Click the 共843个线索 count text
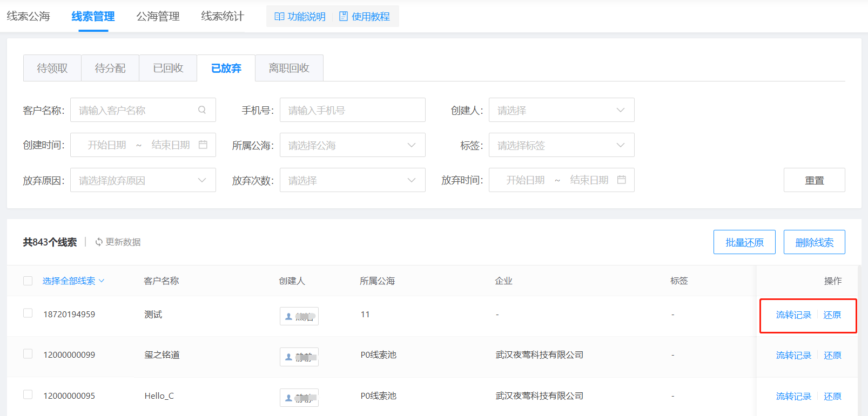The image size is (868, 416). pos(50,242)
